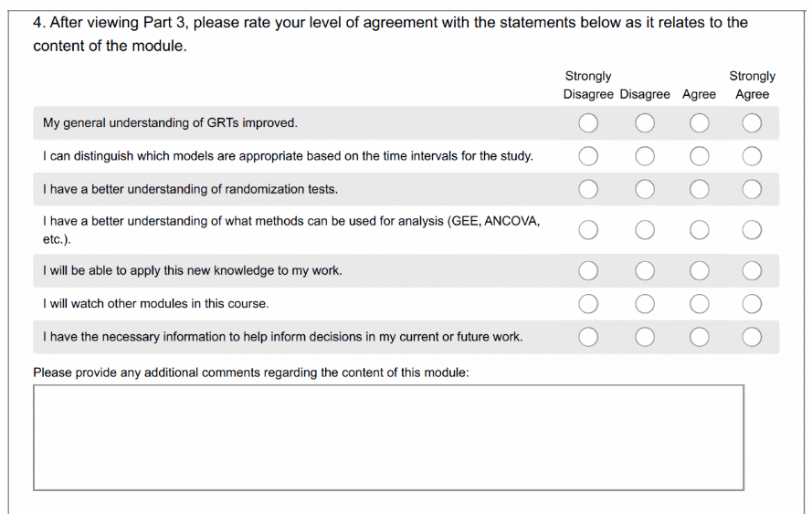The width and height of the screenshot is (812, 514).
Task: Choose Agree for distinguishing appropriate models
Action: coord(699,156)
